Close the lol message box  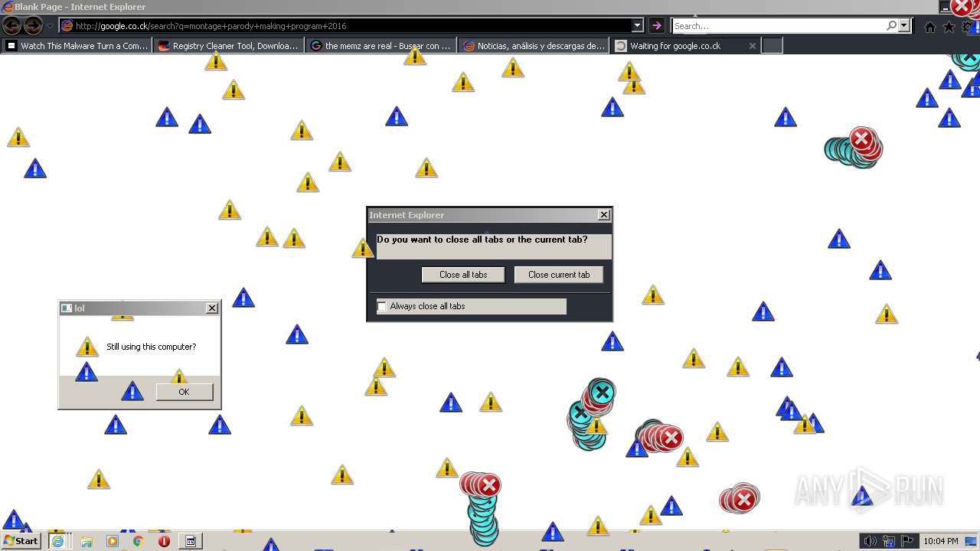coord(212,308)
